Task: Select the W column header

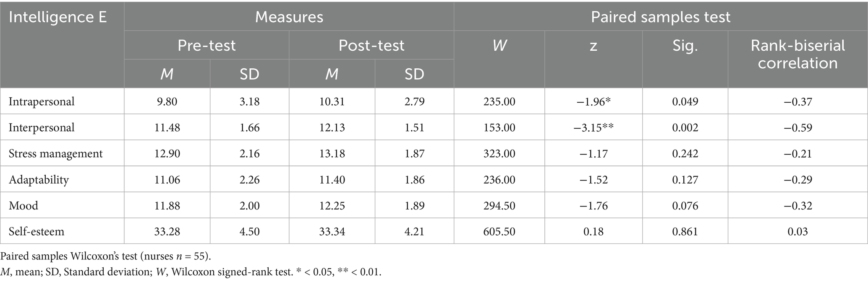Action: pyautogui.click(x=499, y=45)
